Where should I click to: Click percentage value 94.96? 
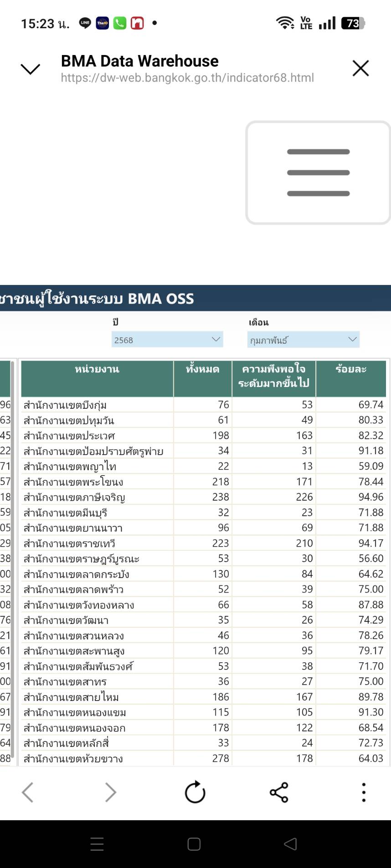pos(370,497)
